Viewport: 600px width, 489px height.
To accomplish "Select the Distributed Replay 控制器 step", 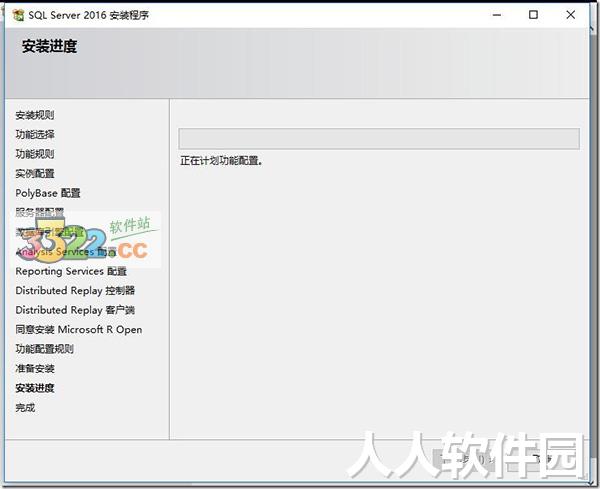I will 75,290.
